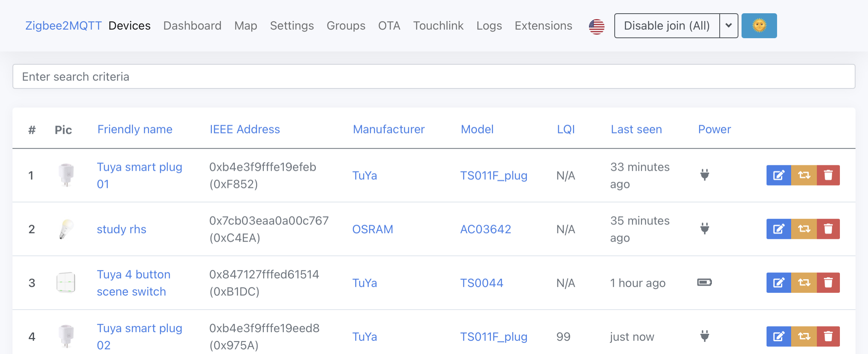The width and height of the screenshot is (868, 354).
Task: Reconfigure the Tuya 4 button scene switch
Action: pos(804,283)
